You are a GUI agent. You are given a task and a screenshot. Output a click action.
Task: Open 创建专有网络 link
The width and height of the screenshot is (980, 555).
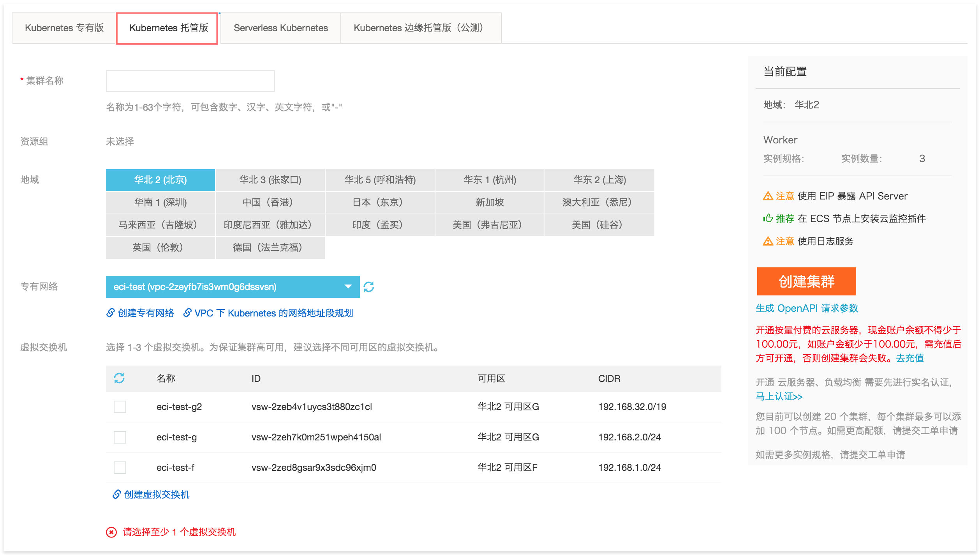146,313
